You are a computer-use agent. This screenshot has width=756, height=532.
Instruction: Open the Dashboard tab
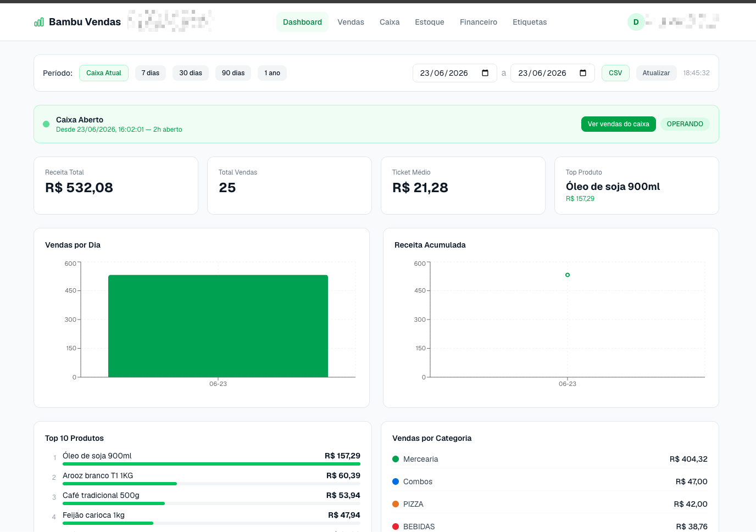[x=302, y=22]
